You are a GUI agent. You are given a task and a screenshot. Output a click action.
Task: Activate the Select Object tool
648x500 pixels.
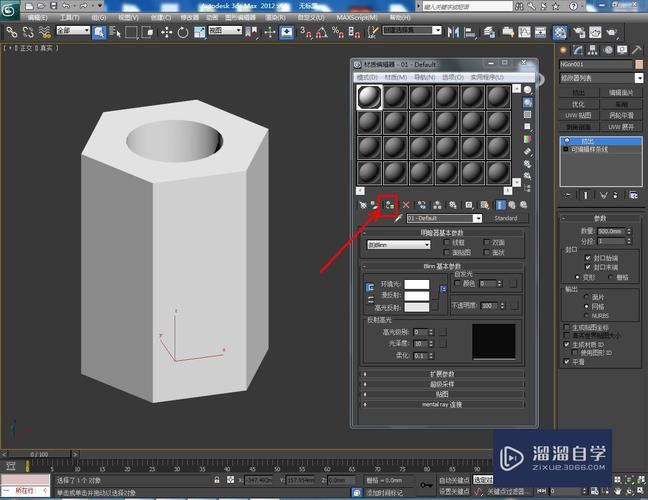(99, 32)
